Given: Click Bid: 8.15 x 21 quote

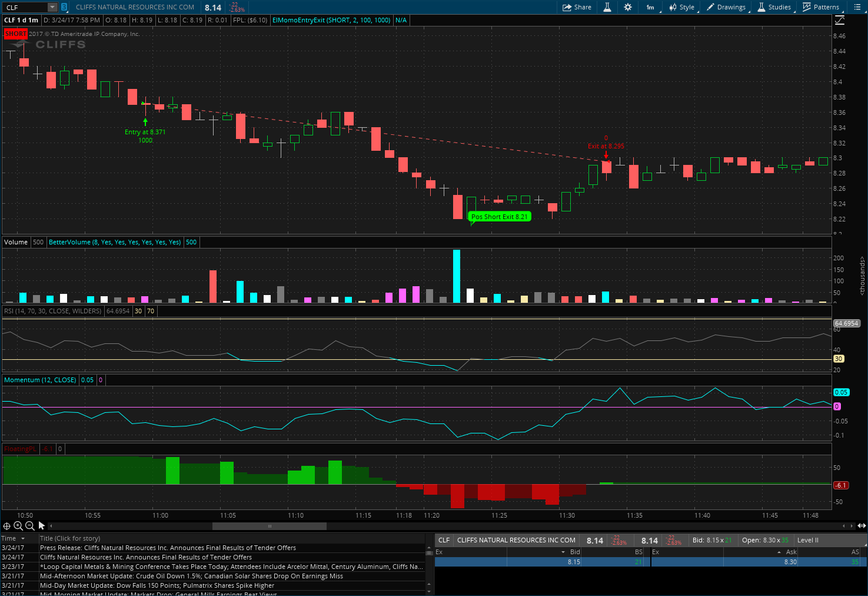Looking at the screenshot, I should click(x=712, y=540).
